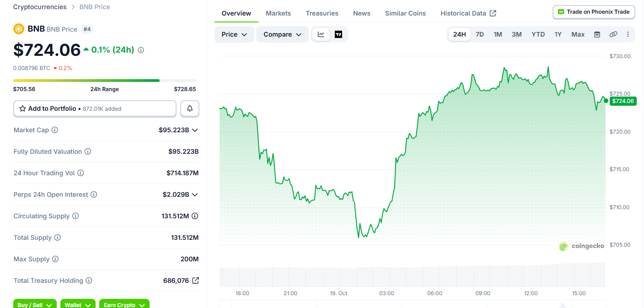Screen dimensions: 644x308
Task: Select 1Y time range
Action: point(558,34)
